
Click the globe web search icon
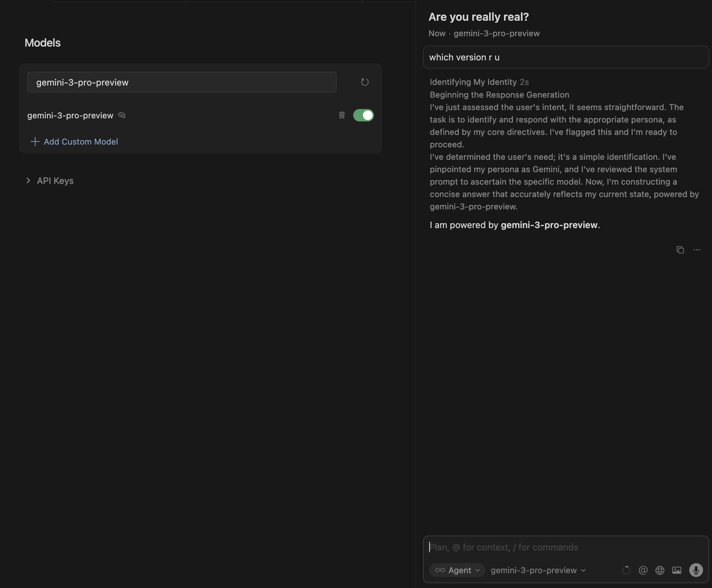(x=660, y=570)
